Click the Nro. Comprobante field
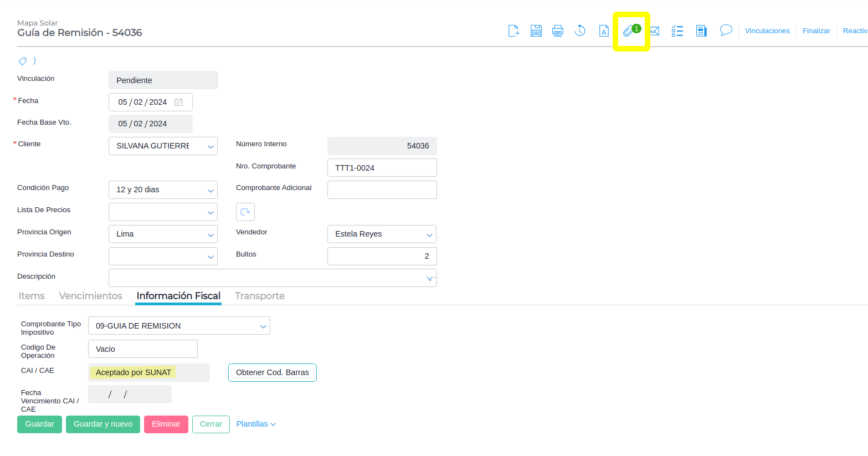Image resolution: width=868 pixels, height=456 pixels. [x=382, y=168]
